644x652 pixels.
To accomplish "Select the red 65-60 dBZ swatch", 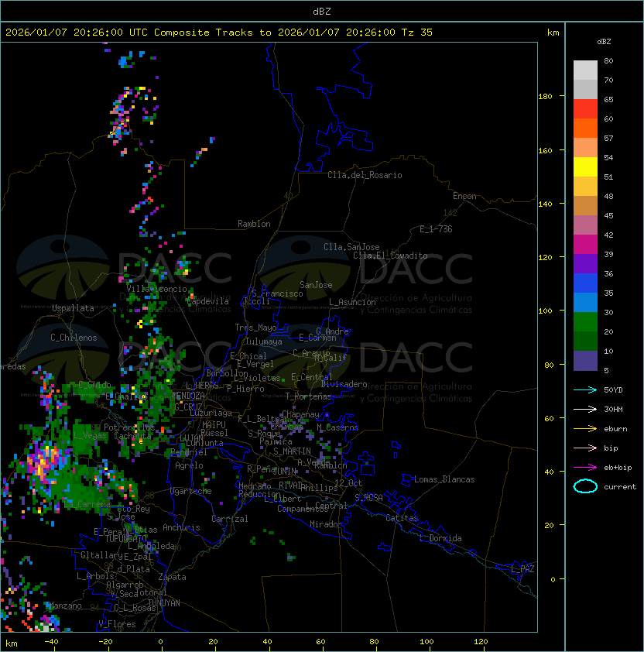I will [585, 109].
